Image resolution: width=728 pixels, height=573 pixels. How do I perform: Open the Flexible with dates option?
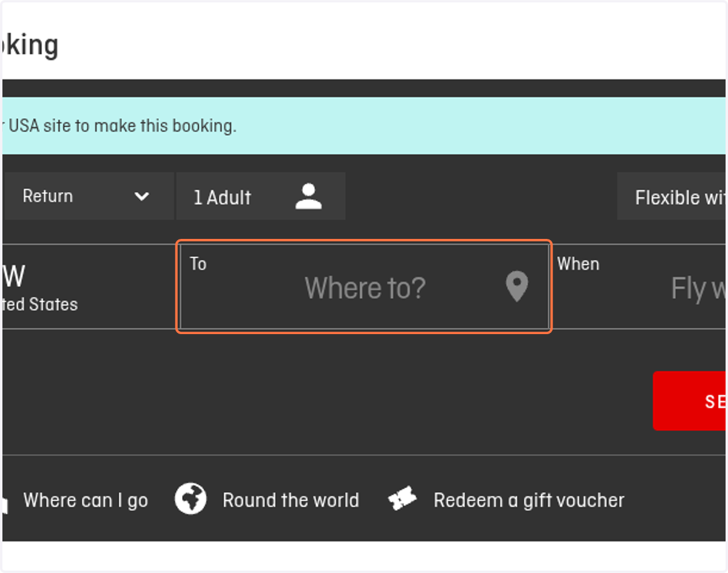(672, 196)
